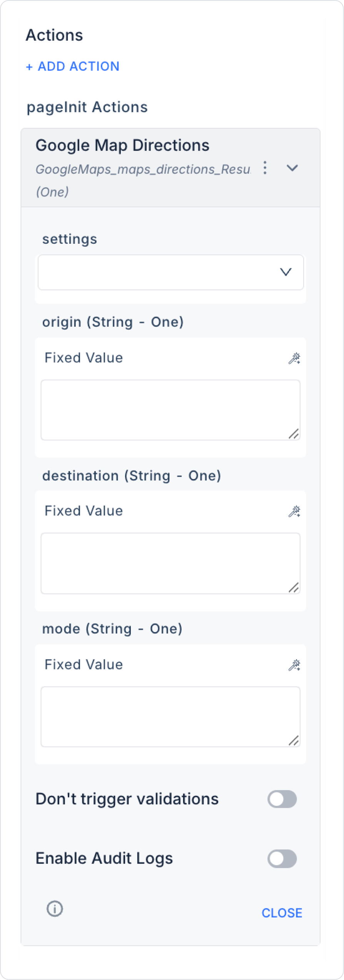The image size is (344, 980).
Task: Click the origin Fixed Value text field
Action: [x=170, y=410]
